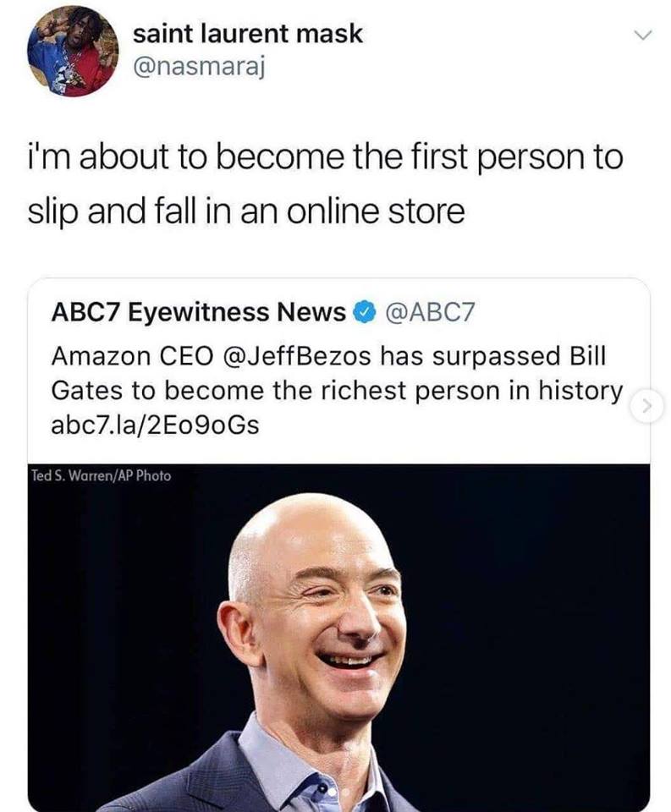Click the "slip and fall in an online store" line

pos(246,211)
